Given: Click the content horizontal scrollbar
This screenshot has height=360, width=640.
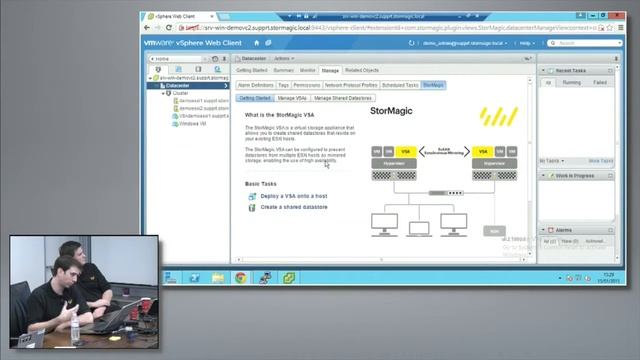Looking at the screenshot, I should pyautogui.click(x=381, y=260).
